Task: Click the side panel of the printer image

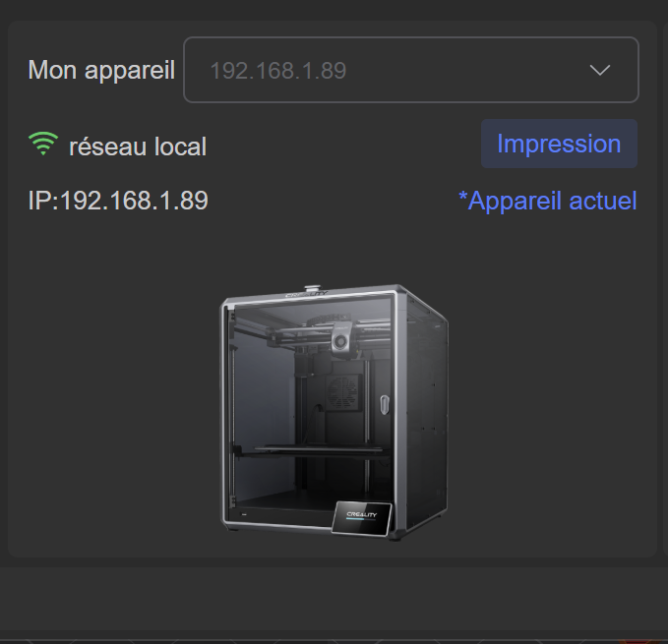Action: [426, 417]
